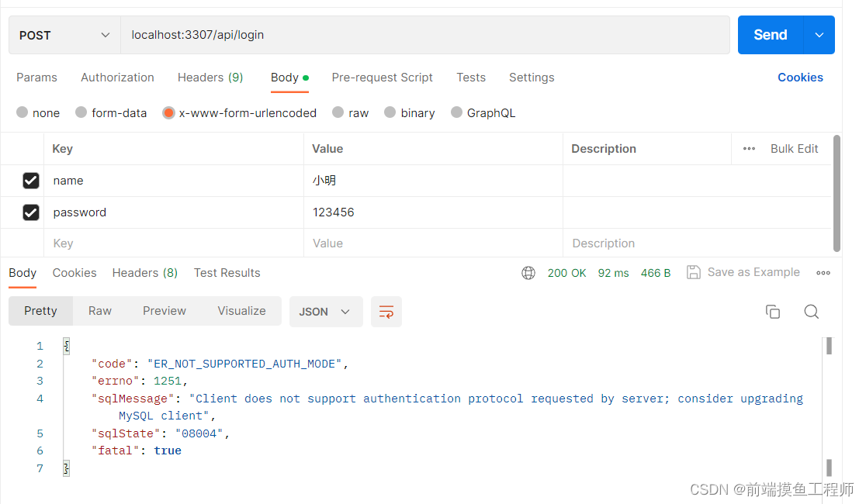
Task: Click the globe network information icon
Action: click(x=528, y=272)
